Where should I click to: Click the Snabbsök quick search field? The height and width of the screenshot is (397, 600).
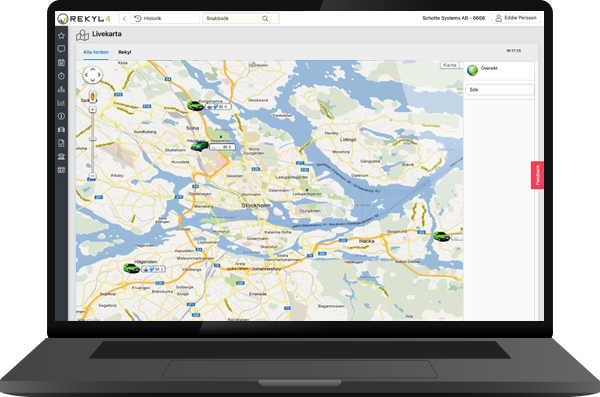[x=241, y=18]
